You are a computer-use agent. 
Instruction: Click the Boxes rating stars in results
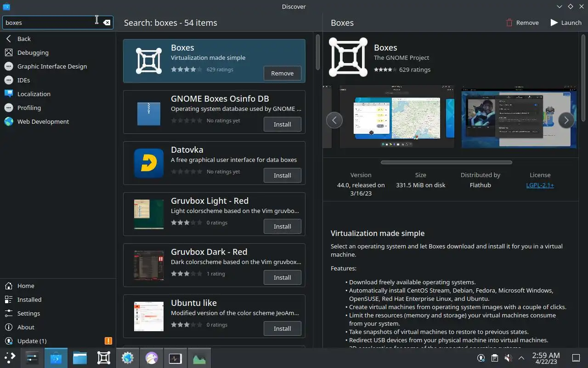pyautogui.click(x=187, y=69)
